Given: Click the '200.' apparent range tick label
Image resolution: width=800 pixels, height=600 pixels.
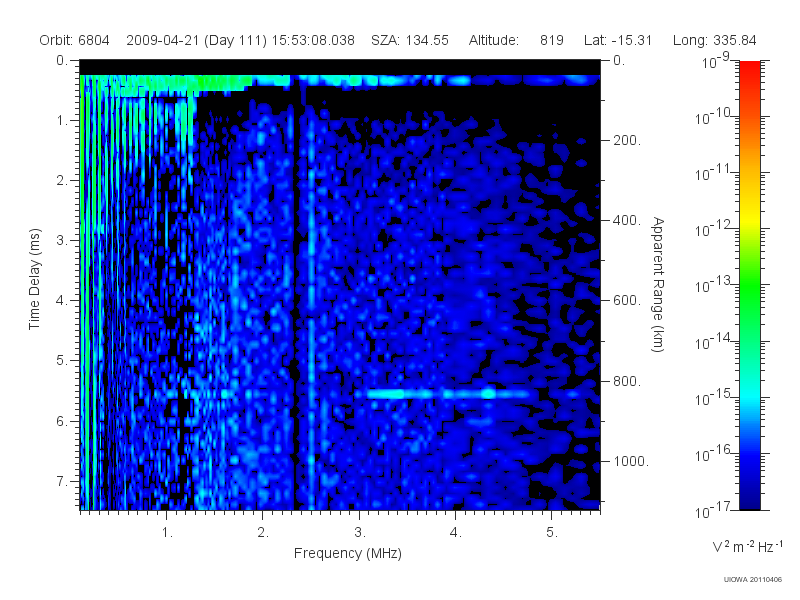Looking at the screenshot, I should point(627,140).
